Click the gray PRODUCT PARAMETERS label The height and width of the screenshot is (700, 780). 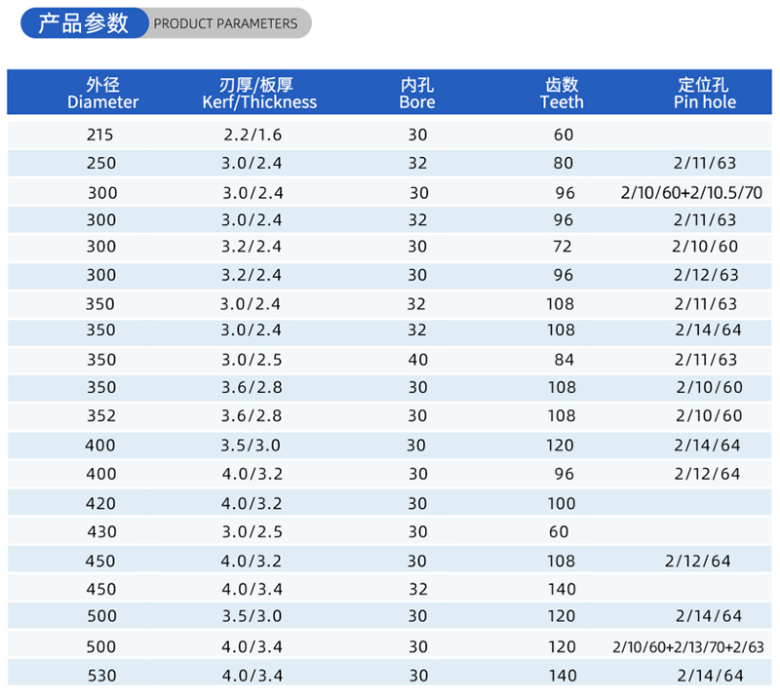point(225,23)
